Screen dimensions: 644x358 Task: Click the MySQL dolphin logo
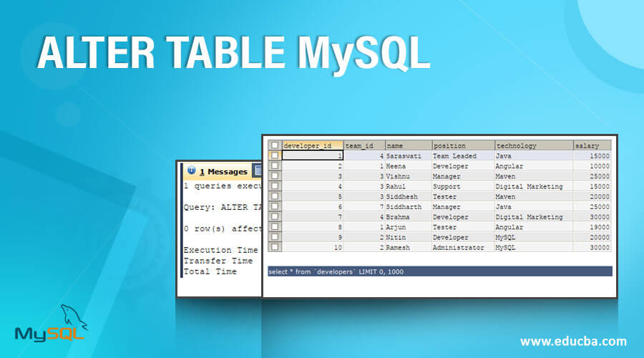point(51,324)
